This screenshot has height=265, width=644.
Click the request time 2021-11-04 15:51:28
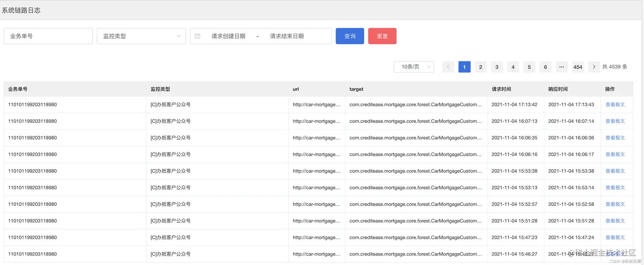pyautogui.click(x=515, y=221)
